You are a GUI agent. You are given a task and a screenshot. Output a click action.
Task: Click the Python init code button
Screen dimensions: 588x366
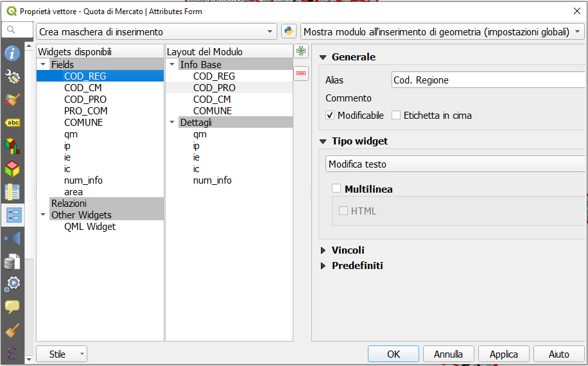[x=289, y=31]
